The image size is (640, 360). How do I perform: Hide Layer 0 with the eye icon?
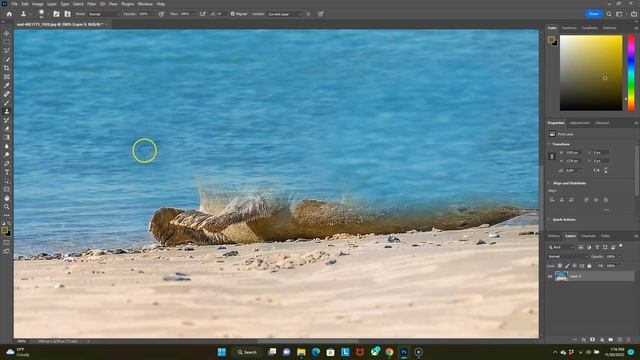coord(550,276)
